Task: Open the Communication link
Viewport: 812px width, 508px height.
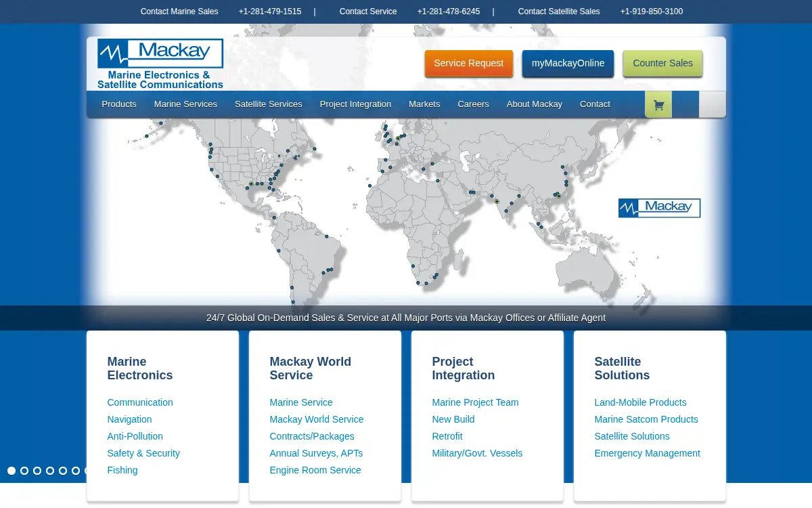Action: click(140, 402)
